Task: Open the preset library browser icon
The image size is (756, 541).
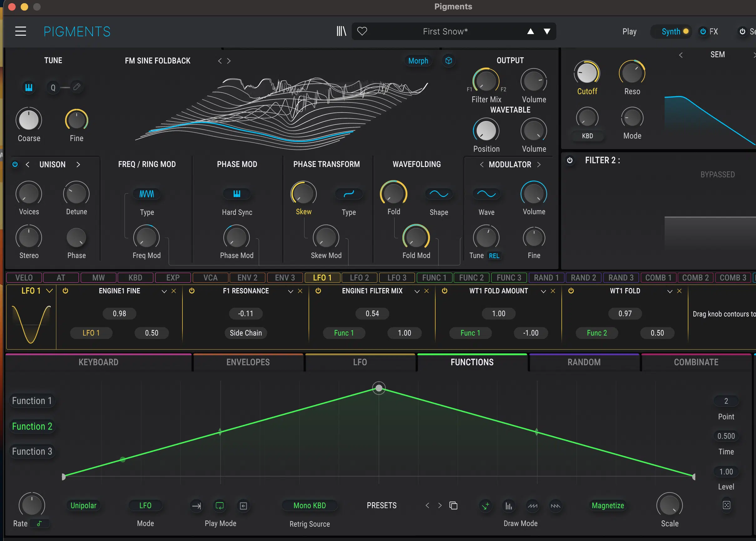Action: (x=341, y=31)
